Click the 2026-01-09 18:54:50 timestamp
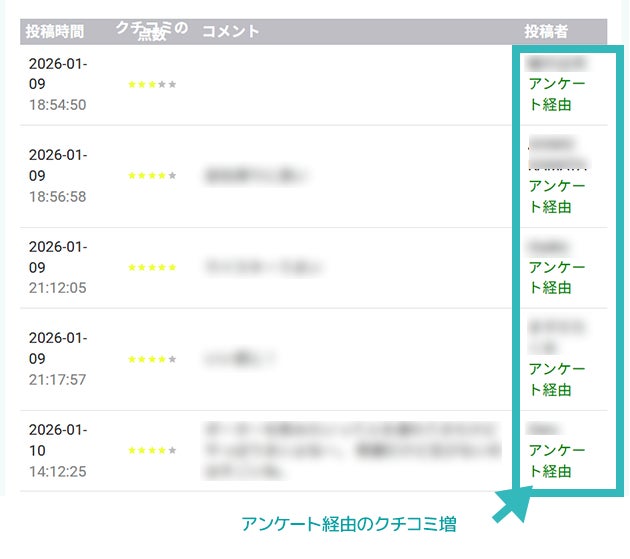630x559 pixels. coord(57,85)
